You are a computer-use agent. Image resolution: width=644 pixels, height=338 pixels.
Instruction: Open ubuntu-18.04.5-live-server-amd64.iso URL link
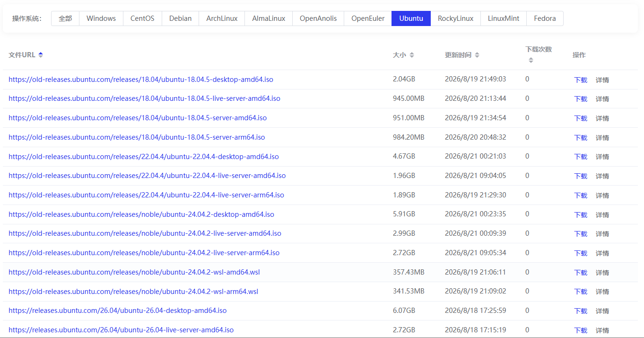tap(144, 98)
